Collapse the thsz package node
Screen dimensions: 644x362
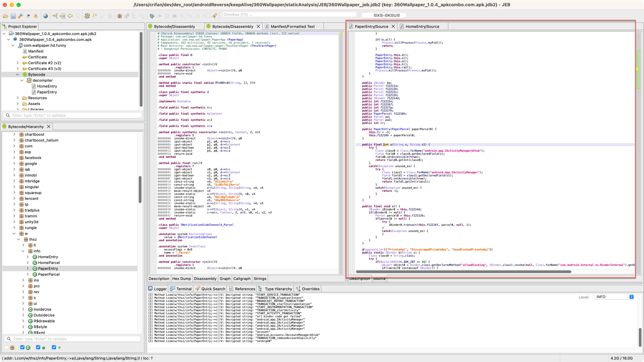[x=19, y=239]
